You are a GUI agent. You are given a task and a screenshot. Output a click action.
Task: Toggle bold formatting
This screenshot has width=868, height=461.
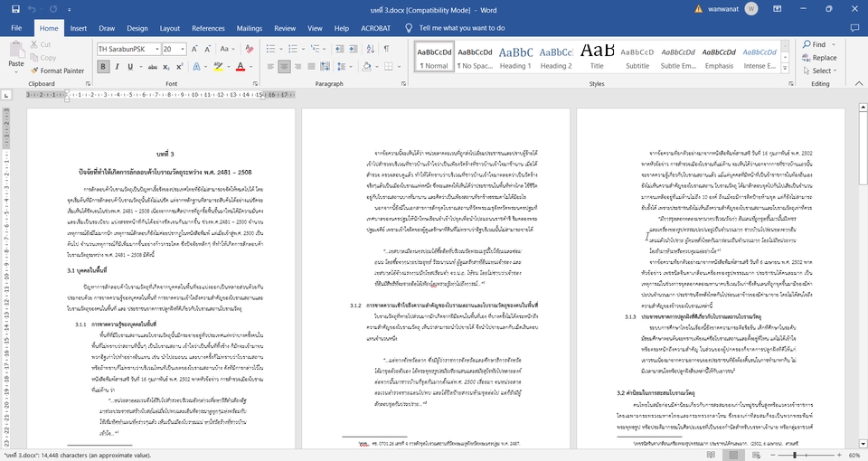tap(103, 66)
